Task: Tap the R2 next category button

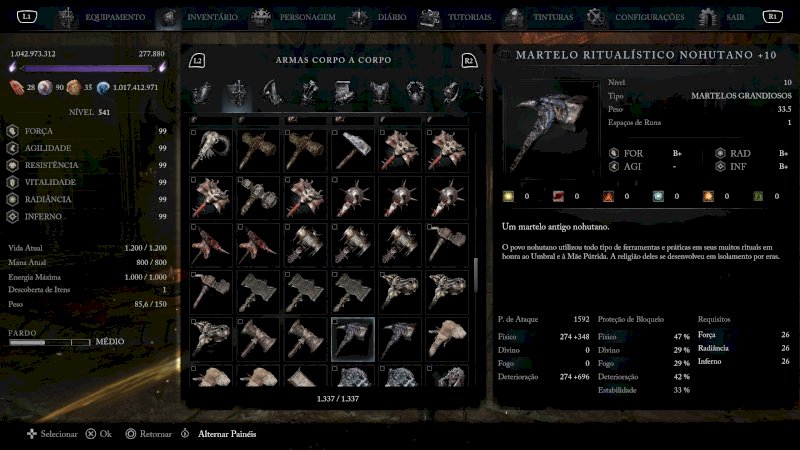Action: tap(468, 61)
